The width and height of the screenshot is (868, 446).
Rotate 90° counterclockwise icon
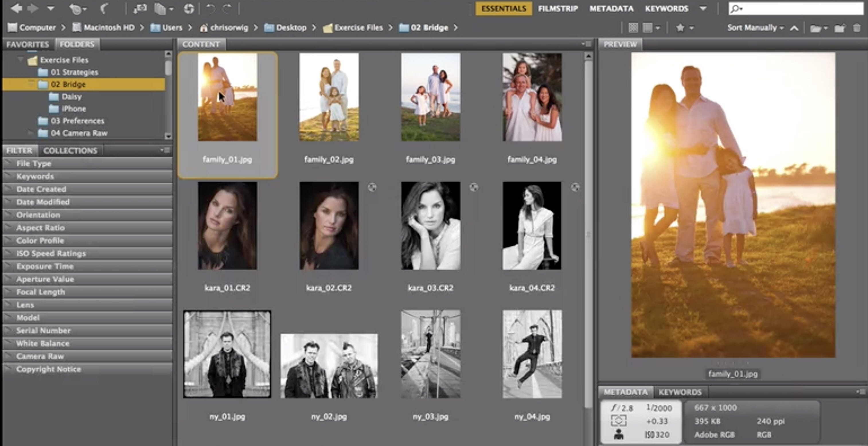(210, 8)
